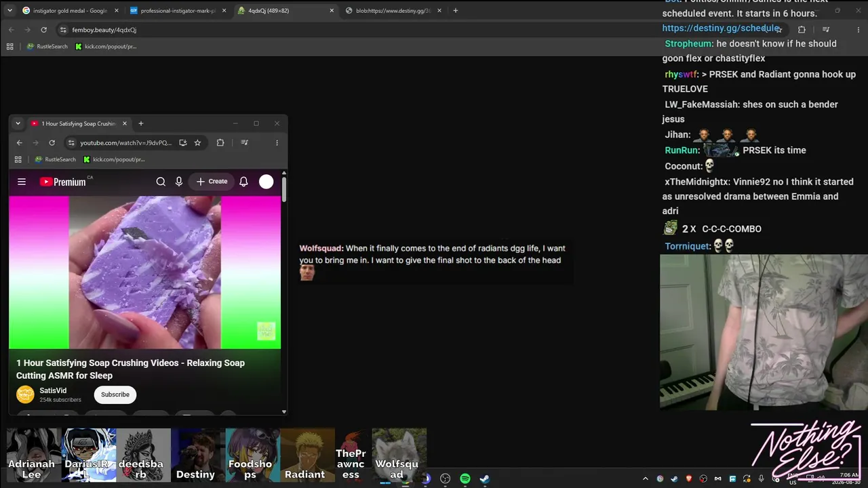The width and height of the screenshot is (868, 488).
Task: Click the YouTube Premium logo
Action: coord(62,182)
